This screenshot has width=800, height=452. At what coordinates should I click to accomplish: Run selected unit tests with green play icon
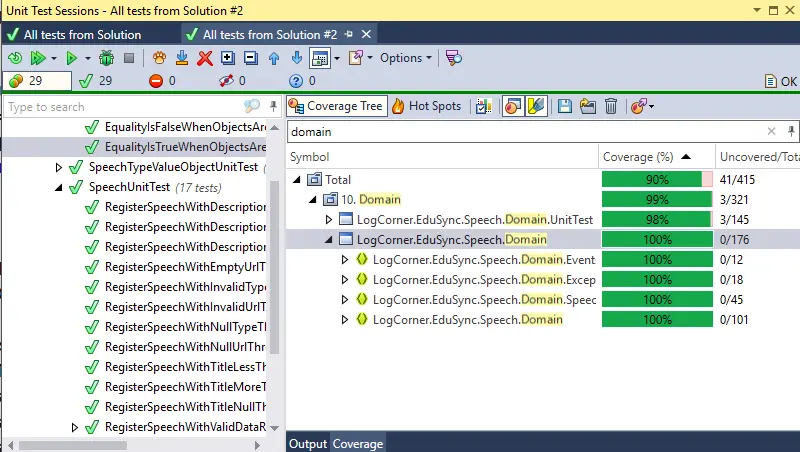[x=71, y=58]
